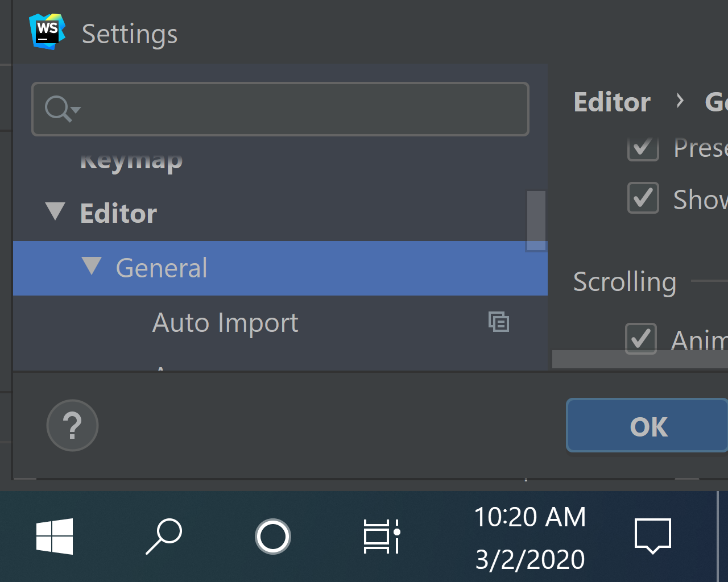Click the breadcrumb chevron after Editor
728x582 pixels.
pos(680,101)
